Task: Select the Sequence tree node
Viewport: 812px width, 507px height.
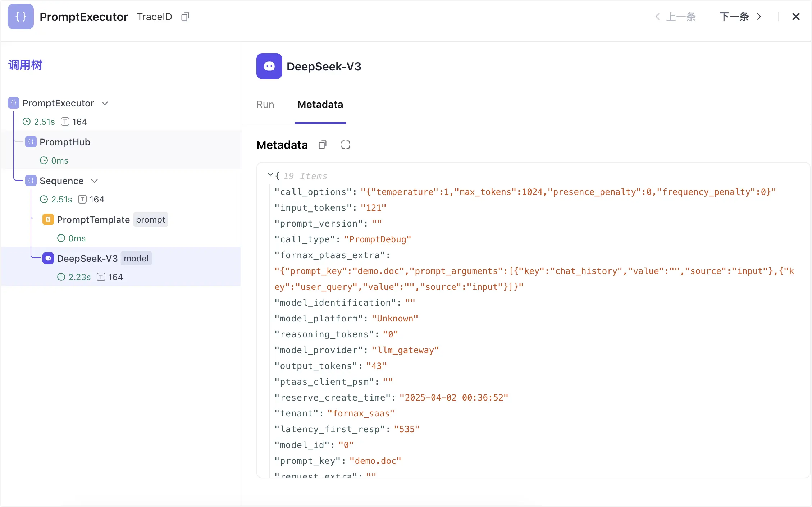Action: [x=61, y=181]
